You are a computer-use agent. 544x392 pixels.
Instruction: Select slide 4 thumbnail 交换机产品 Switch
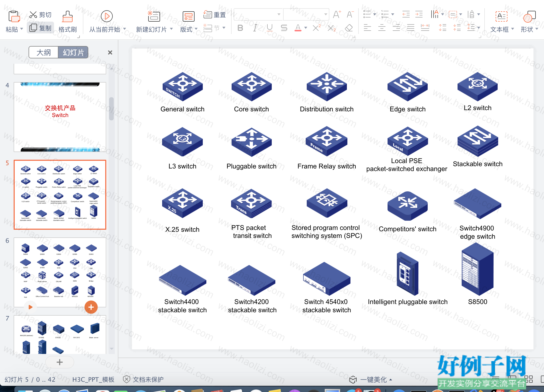pos(60,117)
